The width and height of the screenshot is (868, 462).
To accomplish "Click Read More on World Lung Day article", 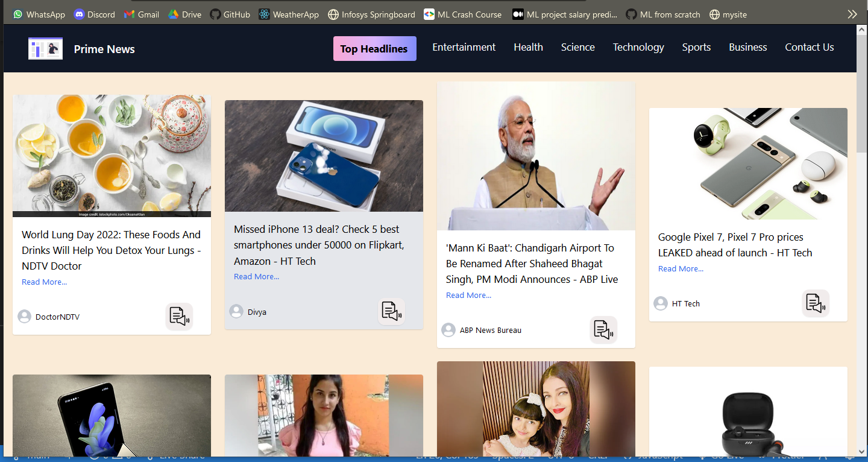I will [x=44, y=282].
